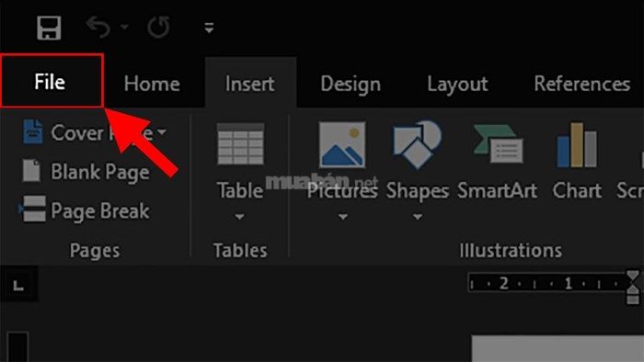Open the Table grid icon

pos(240,144)
